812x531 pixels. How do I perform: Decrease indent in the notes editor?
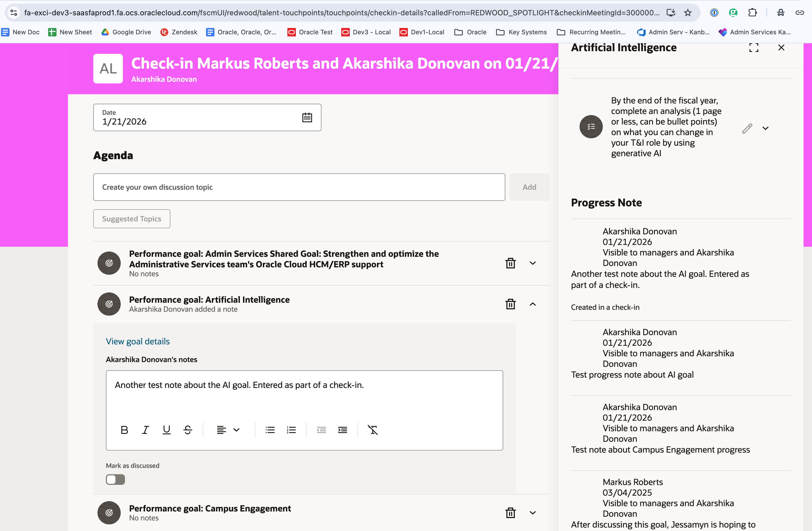[x=321, y=430]
